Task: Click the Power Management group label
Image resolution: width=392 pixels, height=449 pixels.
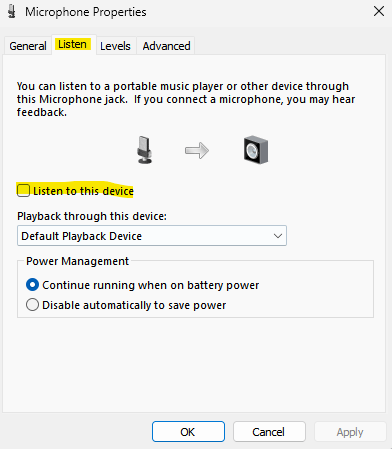Action: 77,261
